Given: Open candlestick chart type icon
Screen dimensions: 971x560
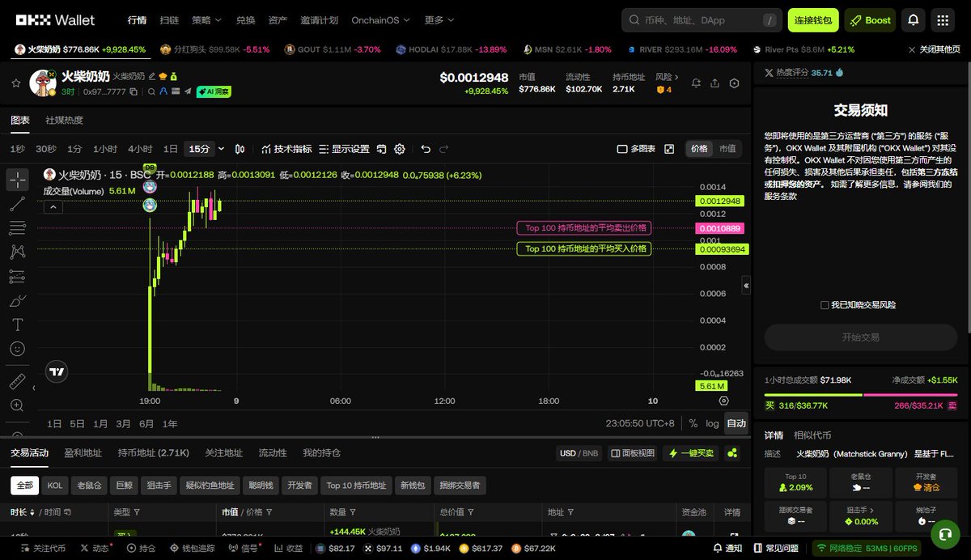Looking at the screenshot, I should pos(240,149).
